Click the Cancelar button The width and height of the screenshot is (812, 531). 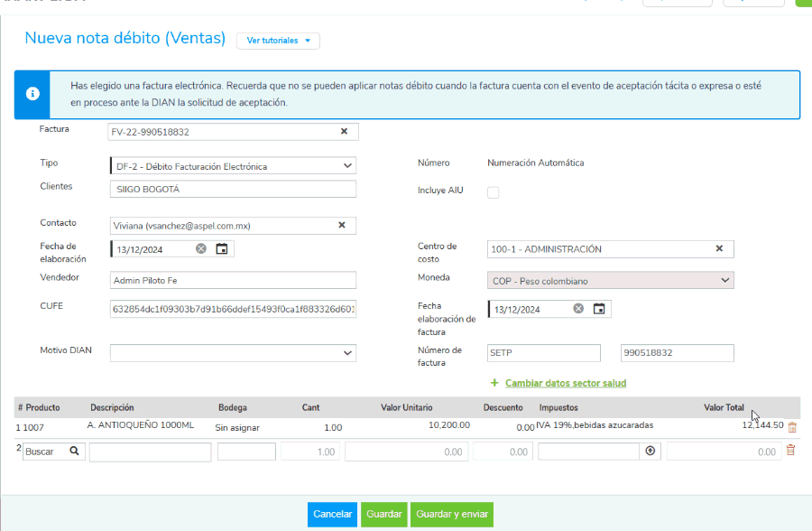[x=332, y=514]
